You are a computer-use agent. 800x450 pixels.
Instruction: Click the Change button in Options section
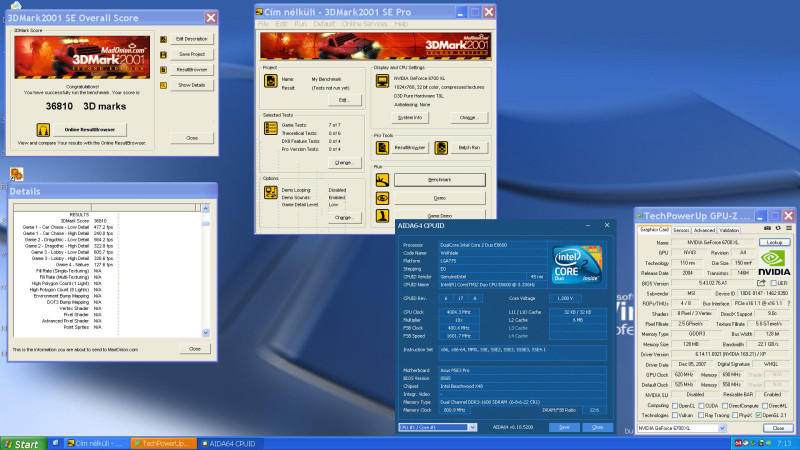click(343, 217)
